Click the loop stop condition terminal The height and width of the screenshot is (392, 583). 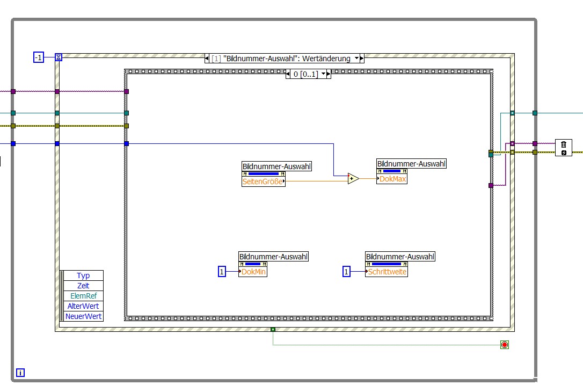pyautogui.click(x=505, y=345)
